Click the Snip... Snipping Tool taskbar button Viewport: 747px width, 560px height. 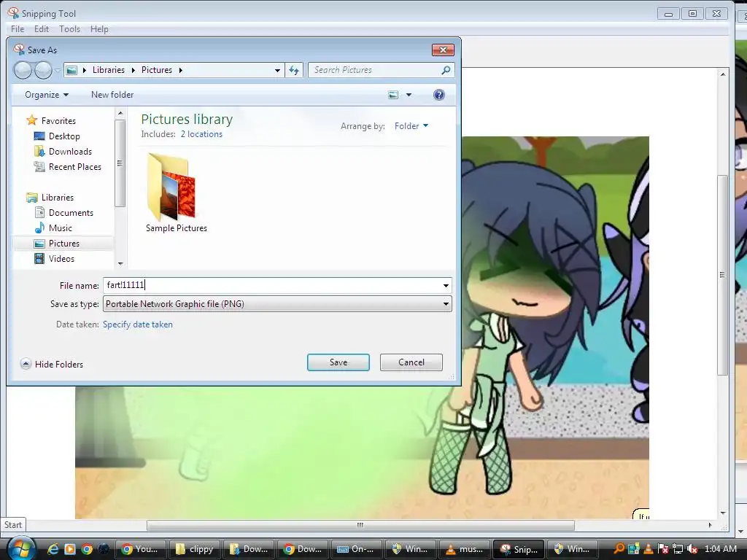pos(518,549)
